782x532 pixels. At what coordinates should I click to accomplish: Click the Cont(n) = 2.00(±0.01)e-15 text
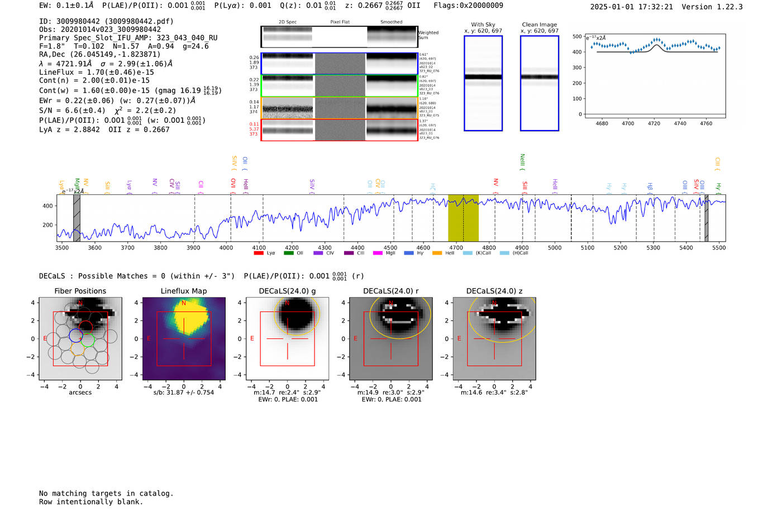pyautogui.click(x=94, y=80)
